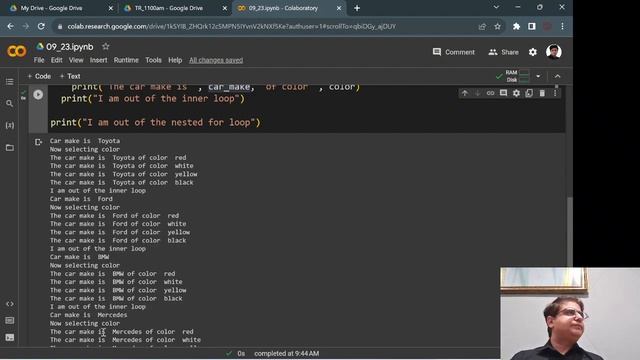Open the code snippets sidebar icon
640x360 pixels.
tap(9, 304)
